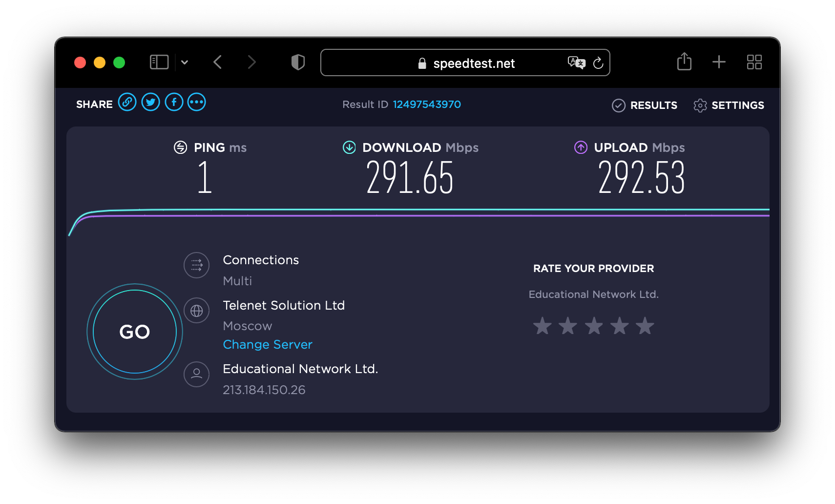Open more share options

tap(197, 103)
